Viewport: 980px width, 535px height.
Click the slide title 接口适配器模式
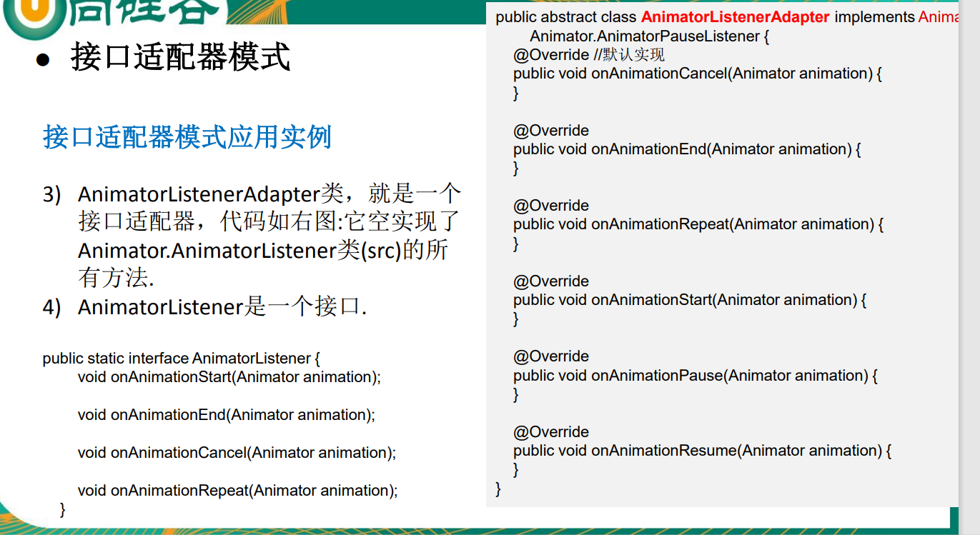click(180, 57)
